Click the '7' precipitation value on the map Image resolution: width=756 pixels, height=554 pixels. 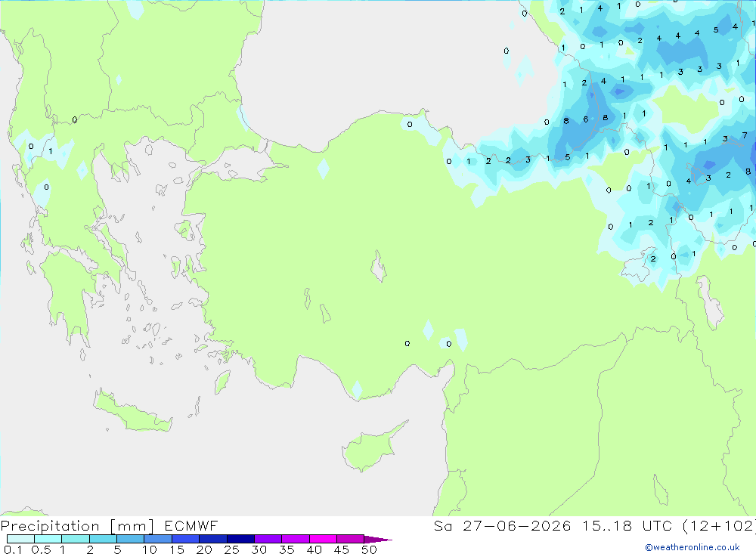click(x=745, y=135)
